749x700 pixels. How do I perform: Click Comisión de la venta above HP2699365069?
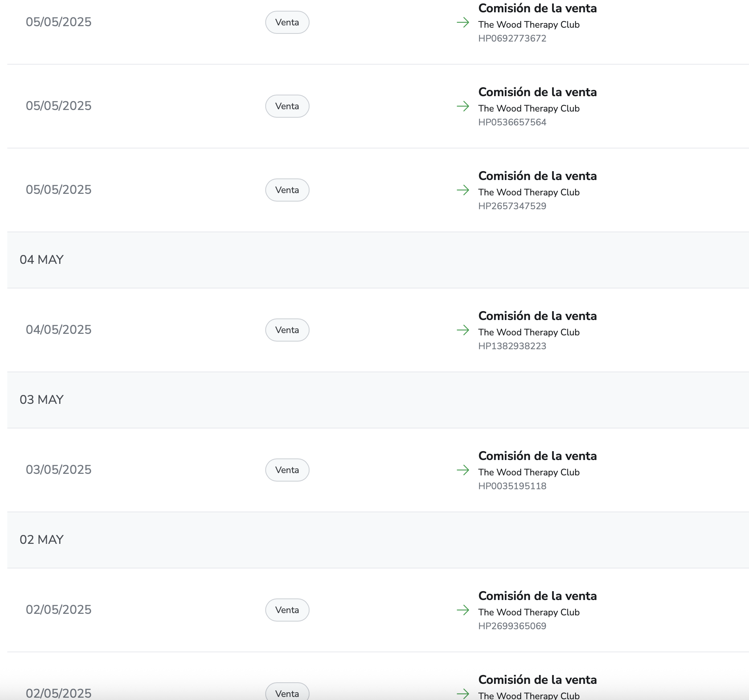(537, 596)
